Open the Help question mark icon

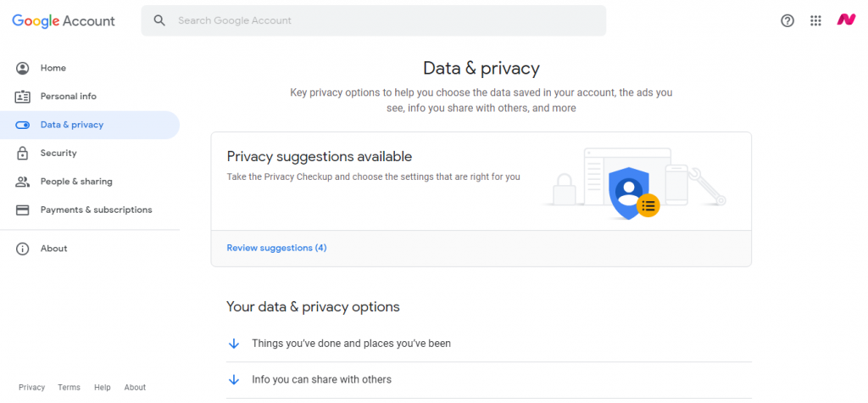787,20
